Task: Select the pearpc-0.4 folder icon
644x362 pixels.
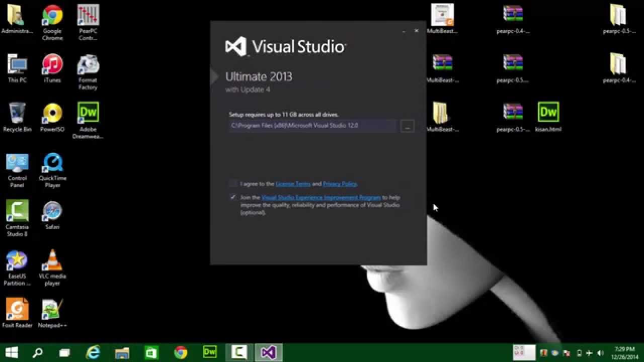Action: click(618, 68)
